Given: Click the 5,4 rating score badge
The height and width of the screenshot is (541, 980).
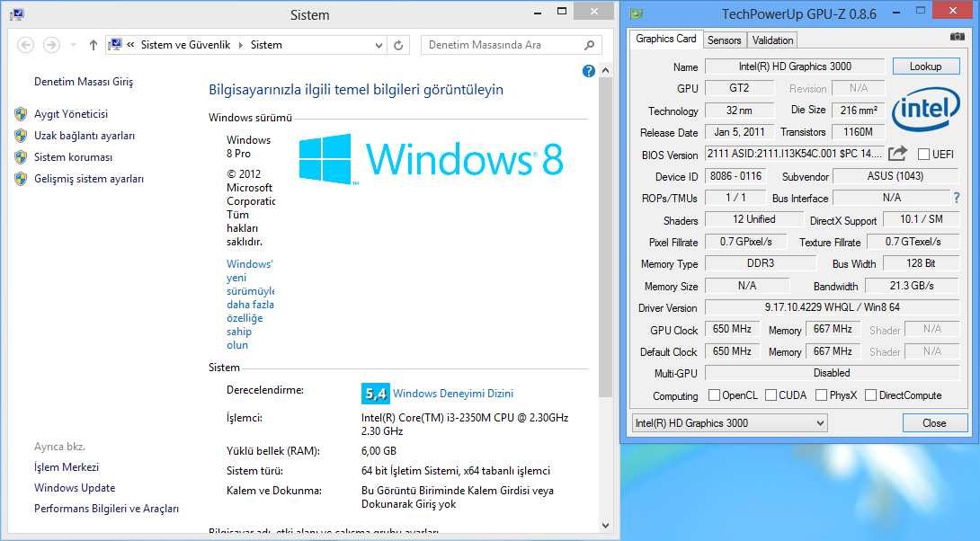Looking at the screenshot, I should 376,394.
